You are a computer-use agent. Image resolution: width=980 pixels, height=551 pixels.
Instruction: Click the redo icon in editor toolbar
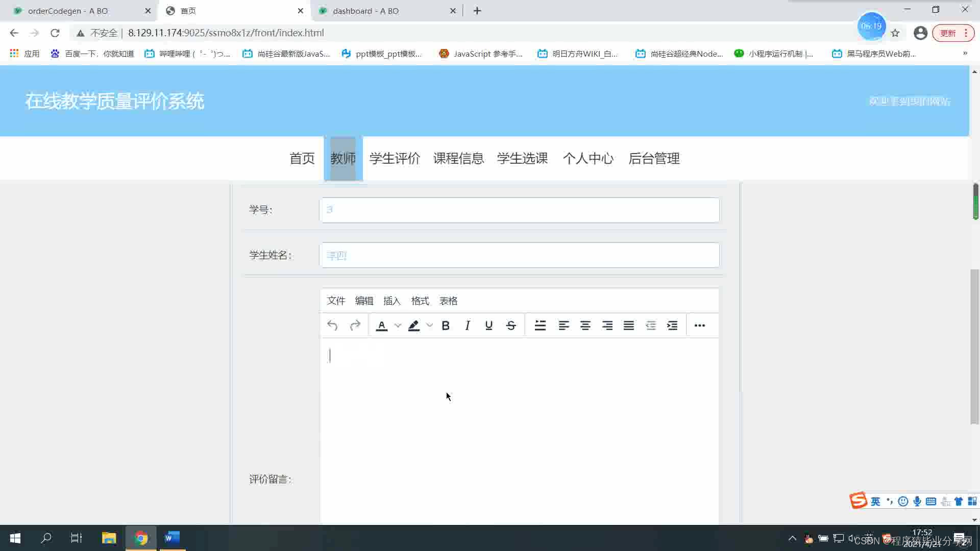pos(355,325)
